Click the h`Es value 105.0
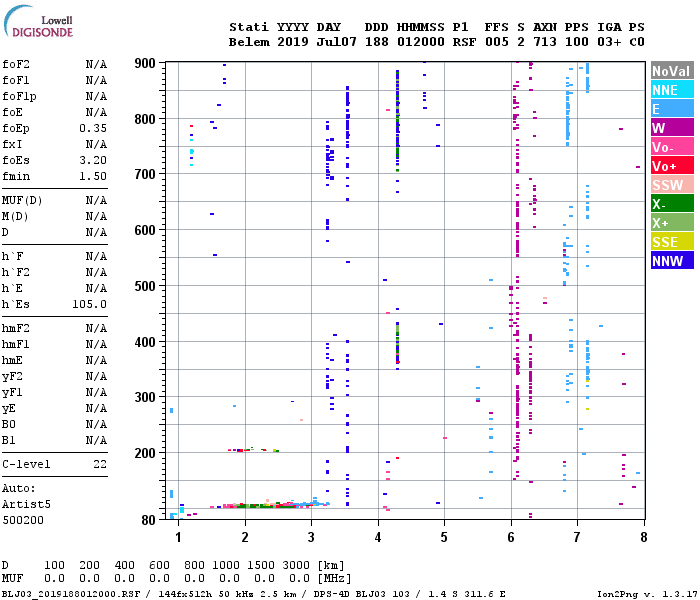This screenshot has width=700, height=600. (89, 304)
